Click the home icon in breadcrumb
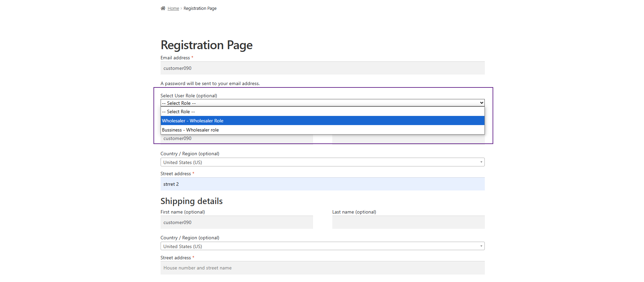The width and height of the screenshot is (644, 282). pos(163,8)
